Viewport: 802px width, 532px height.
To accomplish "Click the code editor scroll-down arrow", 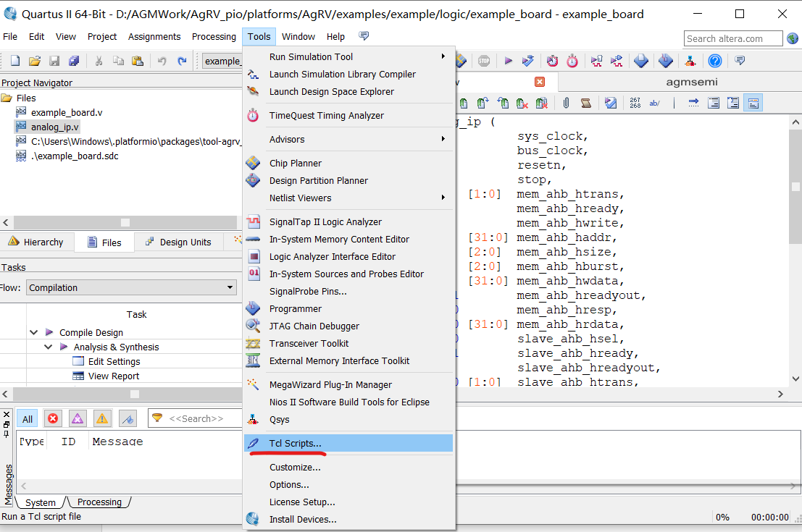I will (795, 379).
